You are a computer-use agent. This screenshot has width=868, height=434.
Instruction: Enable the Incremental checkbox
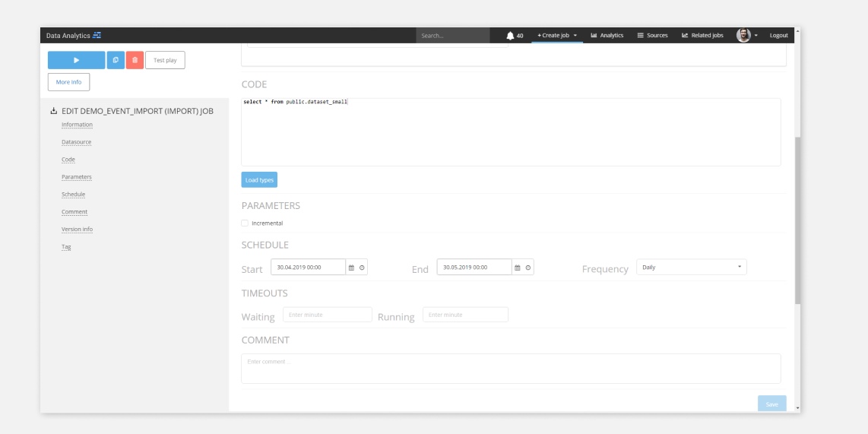point(245,223)
